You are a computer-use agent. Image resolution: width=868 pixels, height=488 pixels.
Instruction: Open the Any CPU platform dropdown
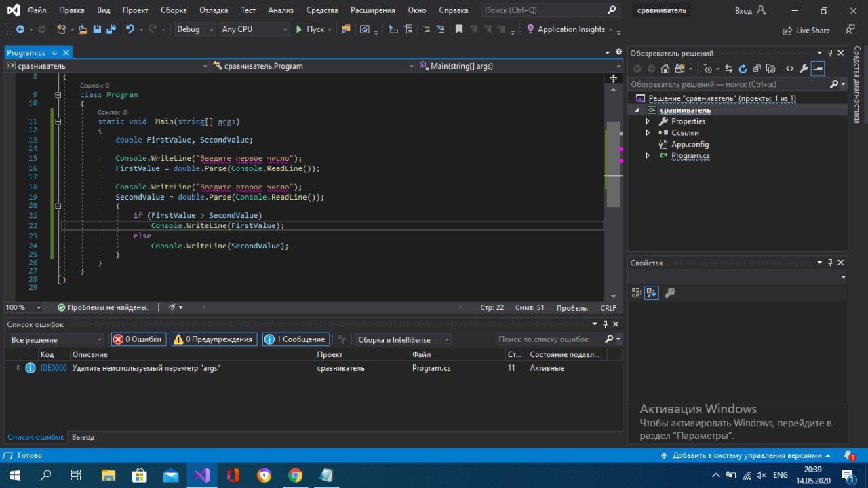pyautogui.click(x=254, y=29)
